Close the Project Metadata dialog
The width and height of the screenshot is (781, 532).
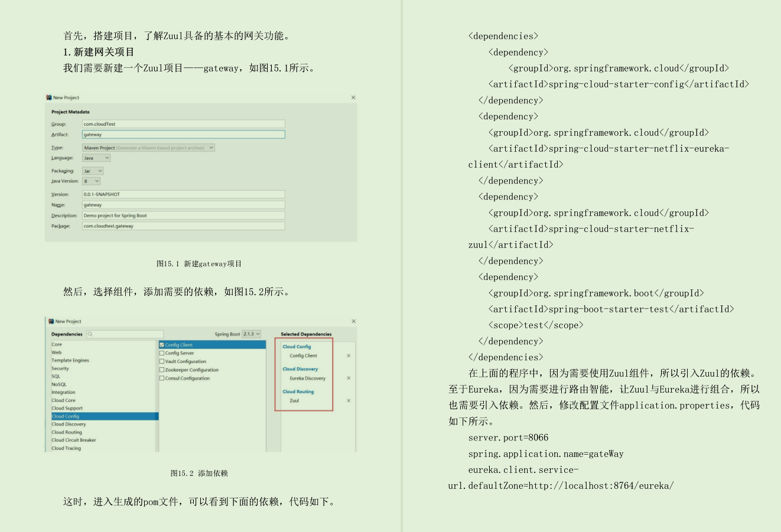click(x=353, y=97)
